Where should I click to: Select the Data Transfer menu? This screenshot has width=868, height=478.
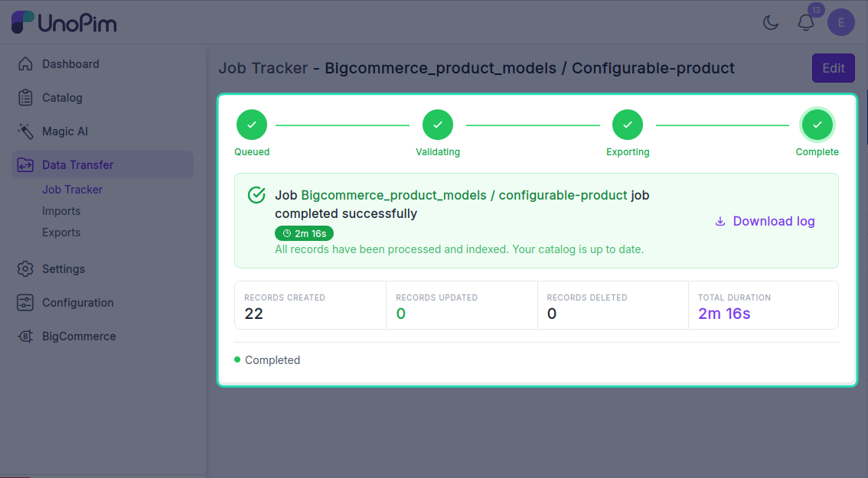pyautogui.click(x=103, y=165)
